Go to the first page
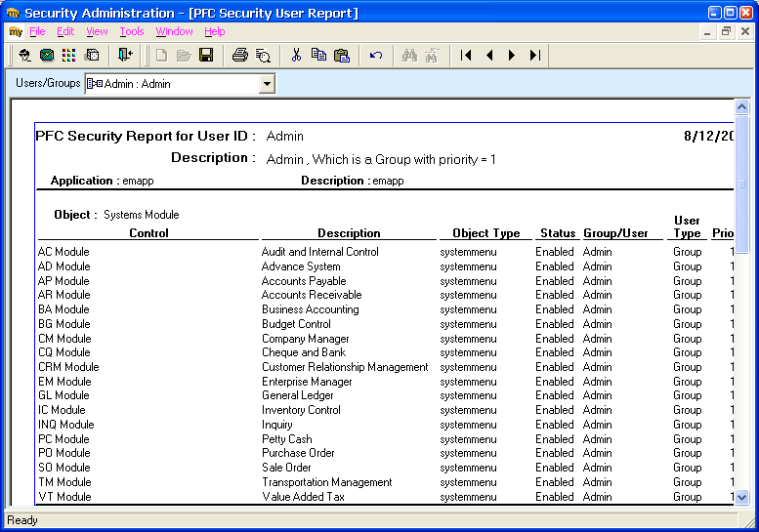This screenshot has height=532, width=759. pos(466,55)
